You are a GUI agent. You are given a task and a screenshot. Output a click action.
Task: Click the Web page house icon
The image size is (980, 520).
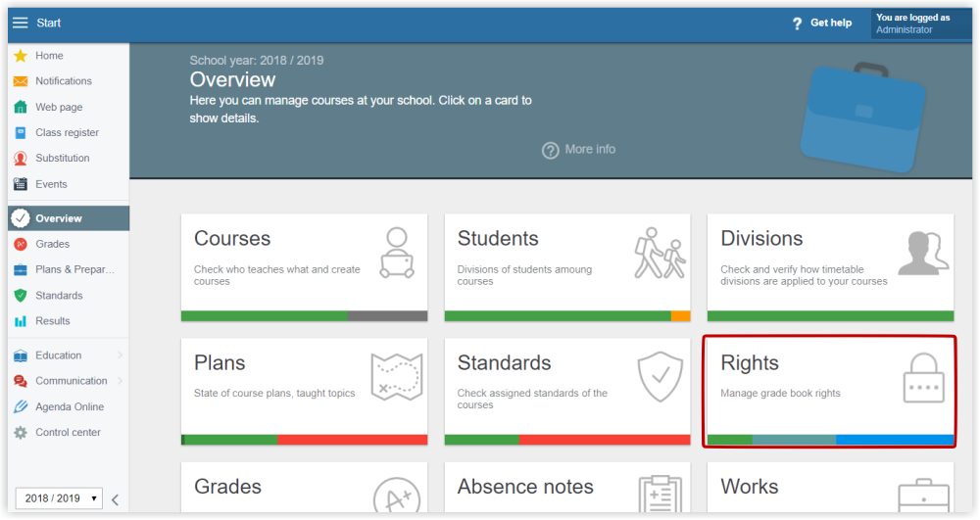point(21,107)
